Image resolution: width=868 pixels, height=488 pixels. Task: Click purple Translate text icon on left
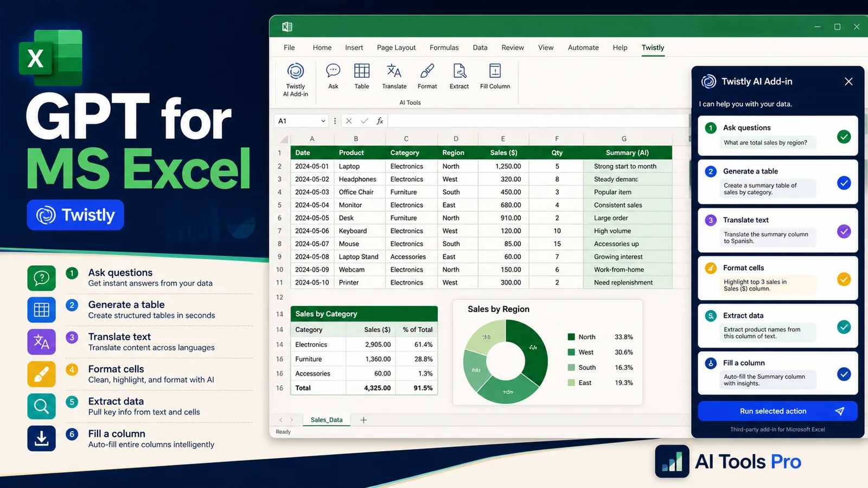41,342
